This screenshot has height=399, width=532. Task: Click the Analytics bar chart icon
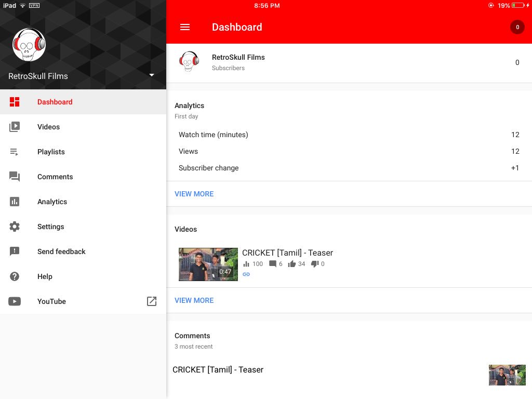click(x=15, y=202)
